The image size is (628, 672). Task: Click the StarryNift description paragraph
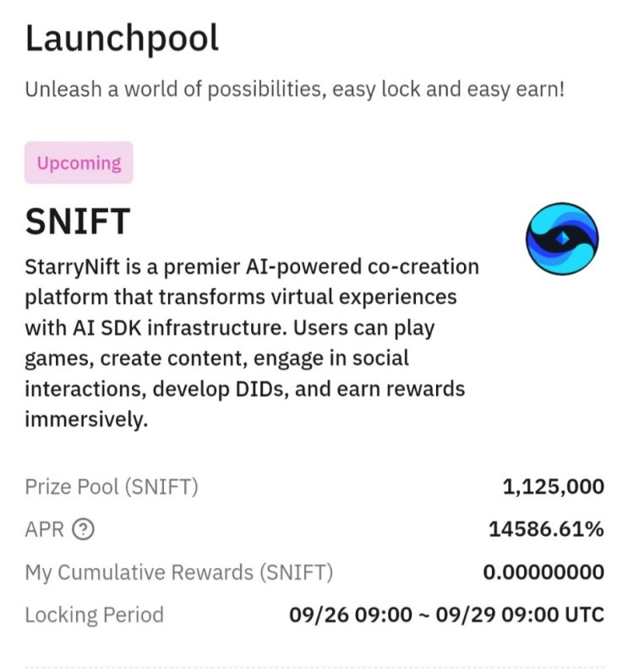pyautogui.click(x=252, y=342)
